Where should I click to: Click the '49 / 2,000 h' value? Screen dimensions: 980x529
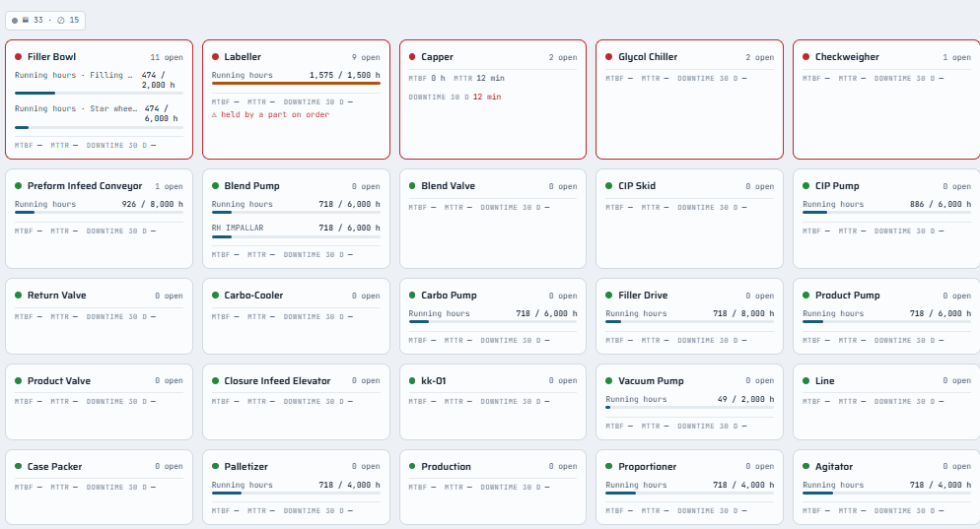point(746,399)
